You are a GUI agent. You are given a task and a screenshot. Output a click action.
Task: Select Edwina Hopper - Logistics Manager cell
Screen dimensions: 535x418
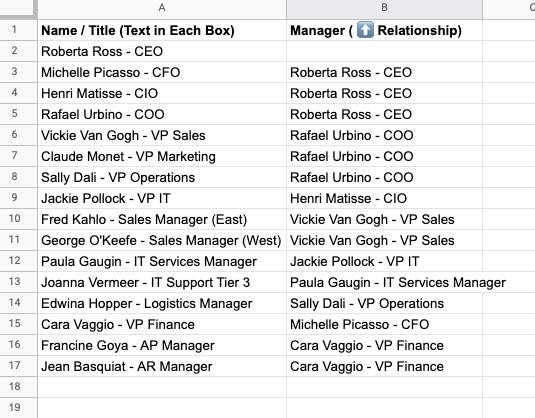[162, 303]
